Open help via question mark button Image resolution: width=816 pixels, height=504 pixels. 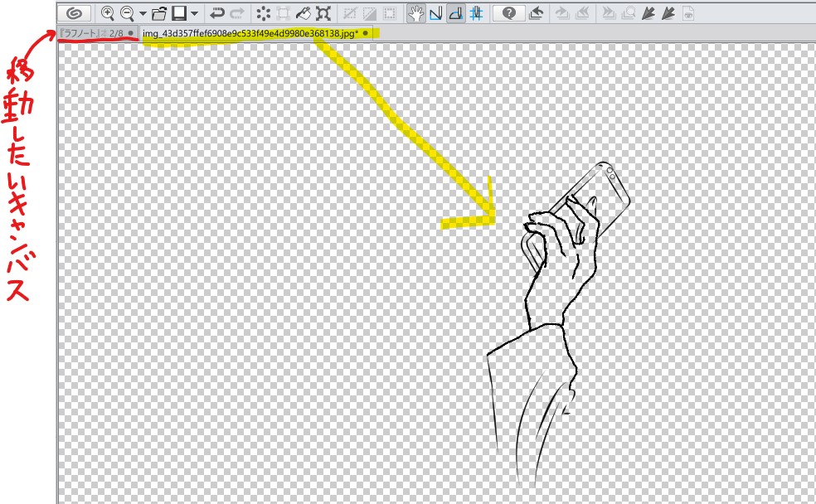coord(508,13)
